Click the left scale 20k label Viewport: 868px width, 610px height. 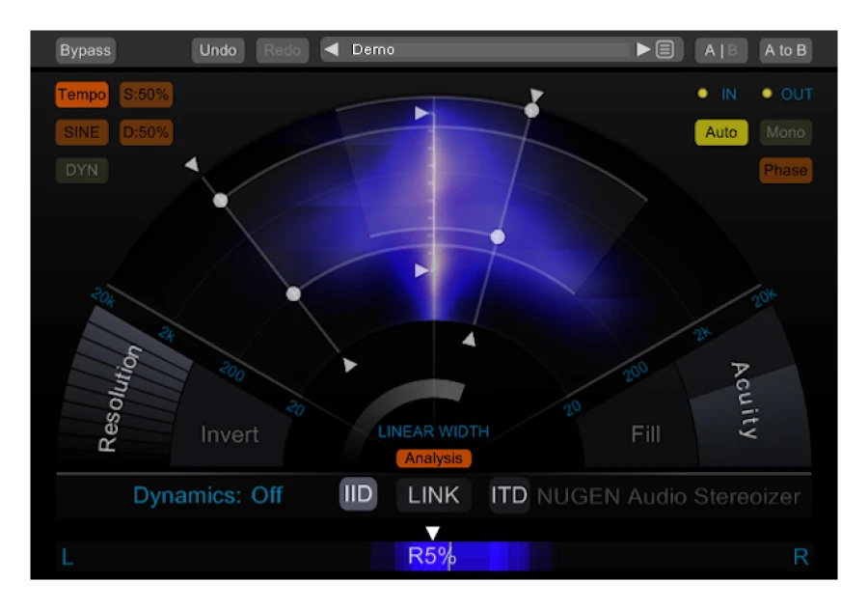pyautogui.click(x=103, y=297)
